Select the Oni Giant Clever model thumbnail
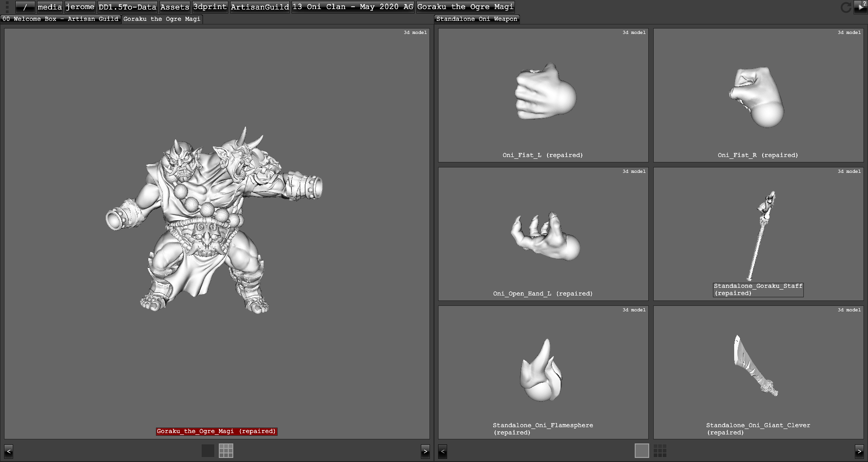The height and width of the screenshot is (462, 868). coord(758,372)
